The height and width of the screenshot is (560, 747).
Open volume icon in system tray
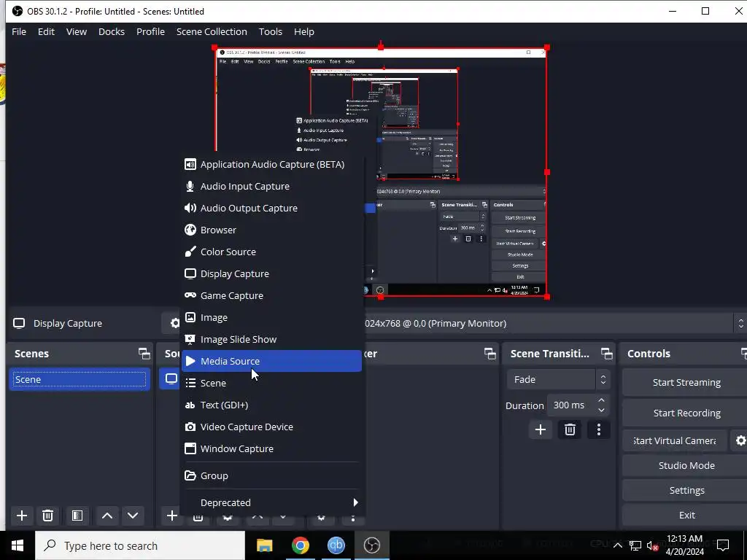click(651, 545)
